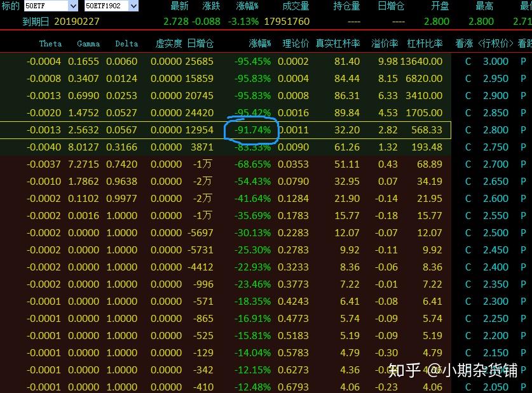Screen dimensions: 532x393
Task: Click the 25685 daily position cell
Action: [199, 62]
